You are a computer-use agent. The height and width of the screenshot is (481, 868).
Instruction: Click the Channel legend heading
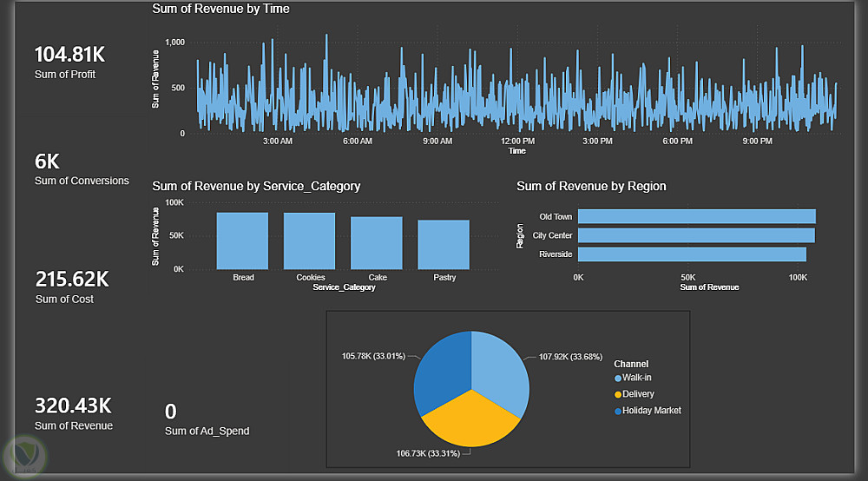[x=631, y=364]
